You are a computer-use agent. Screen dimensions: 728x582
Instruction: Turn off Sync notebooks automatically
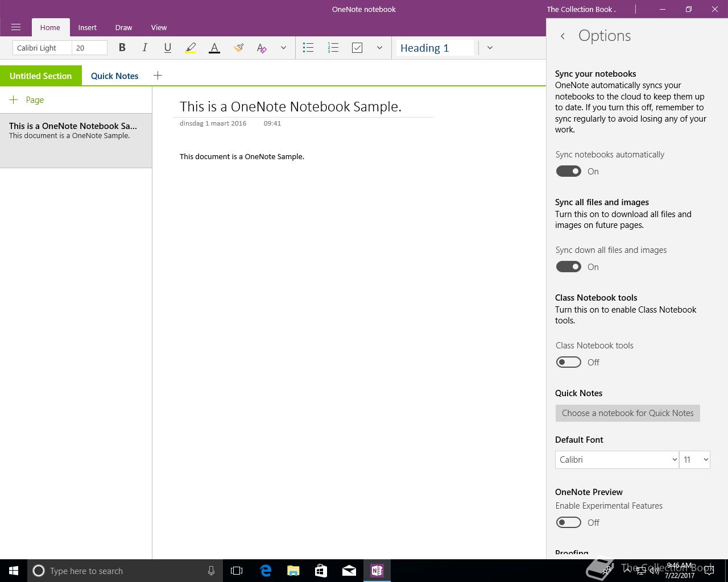568,171
